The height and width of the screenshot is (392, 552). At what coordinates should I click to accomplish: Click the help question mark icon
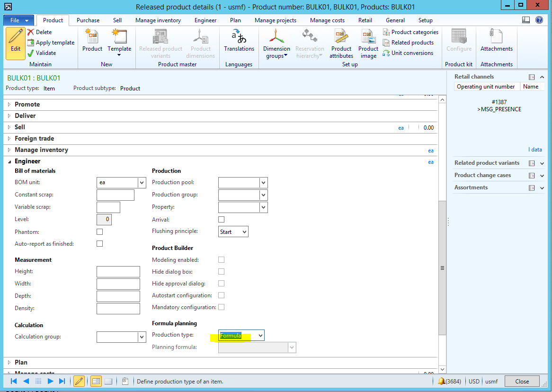pyautogui.click(x=539, y=20)
